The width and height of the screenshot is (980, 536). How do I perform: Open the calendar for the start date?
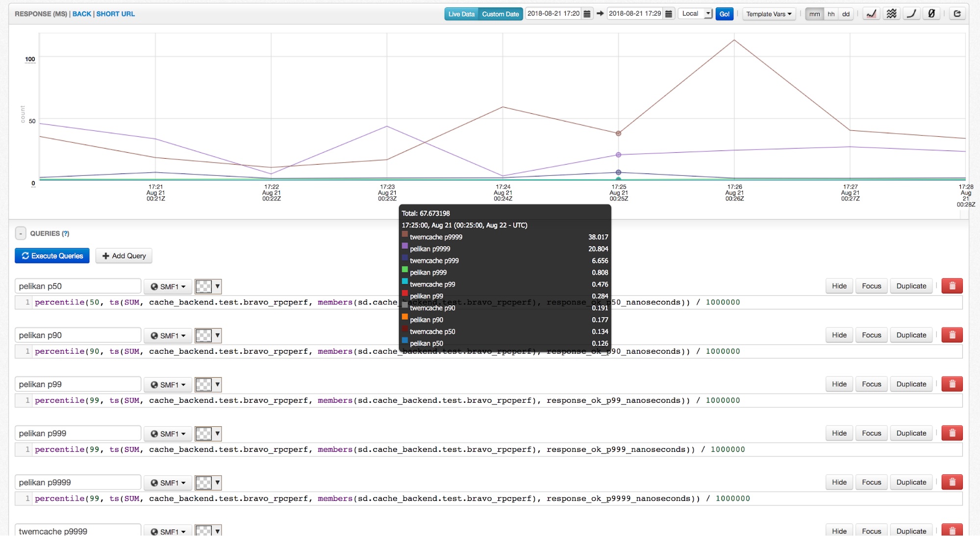point(587,14)
